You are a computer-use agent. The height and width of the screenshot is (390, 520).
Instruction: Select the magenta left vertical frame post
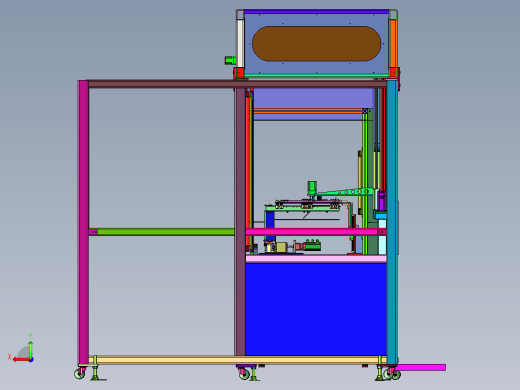83,222
